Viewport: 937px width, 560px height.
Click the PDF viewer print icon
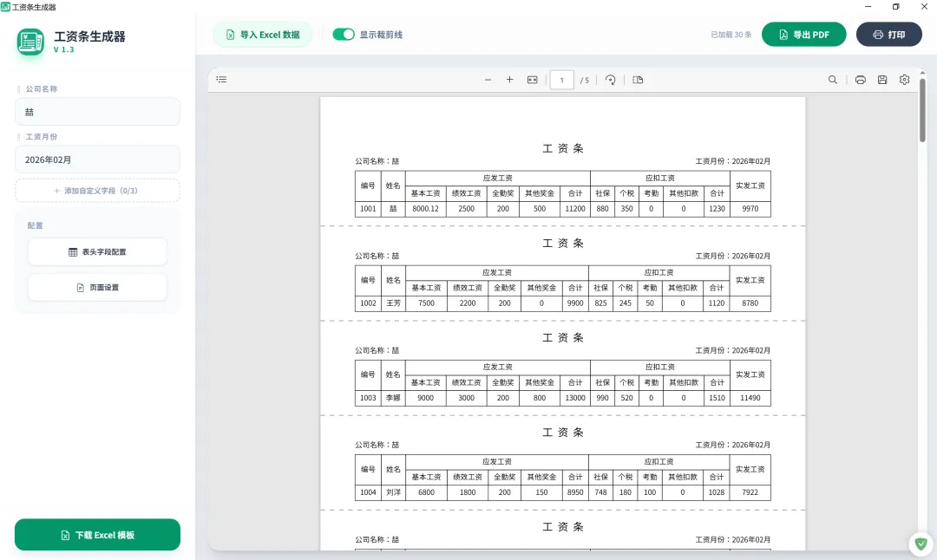861,80
